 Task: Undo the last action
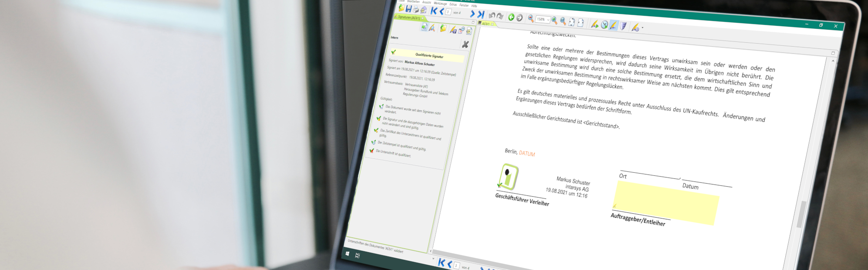pyautogui.click(x=492, y=15)
